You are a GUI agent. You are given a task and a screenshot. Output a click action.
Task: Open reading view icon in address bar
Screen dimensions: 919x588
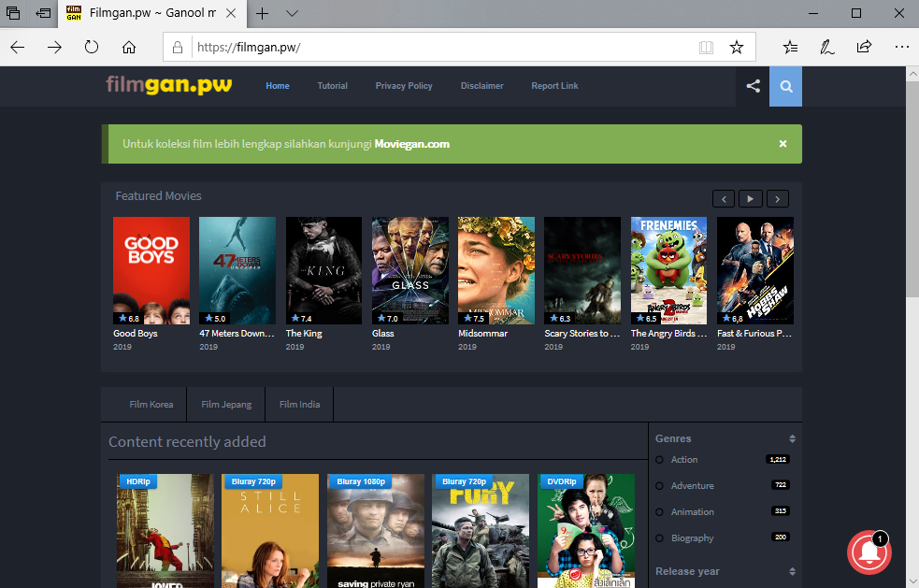(706, 48)
